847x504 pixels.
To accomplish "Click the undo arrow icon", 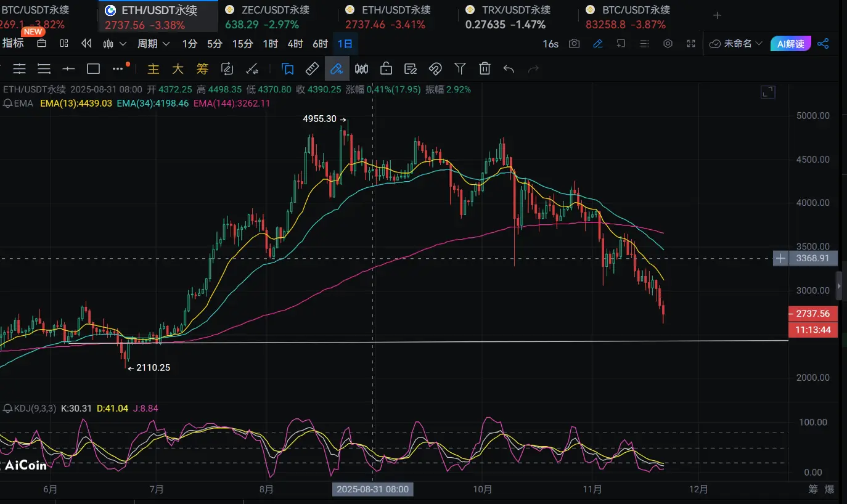I will pyautogui.click(x=509, y=68).
